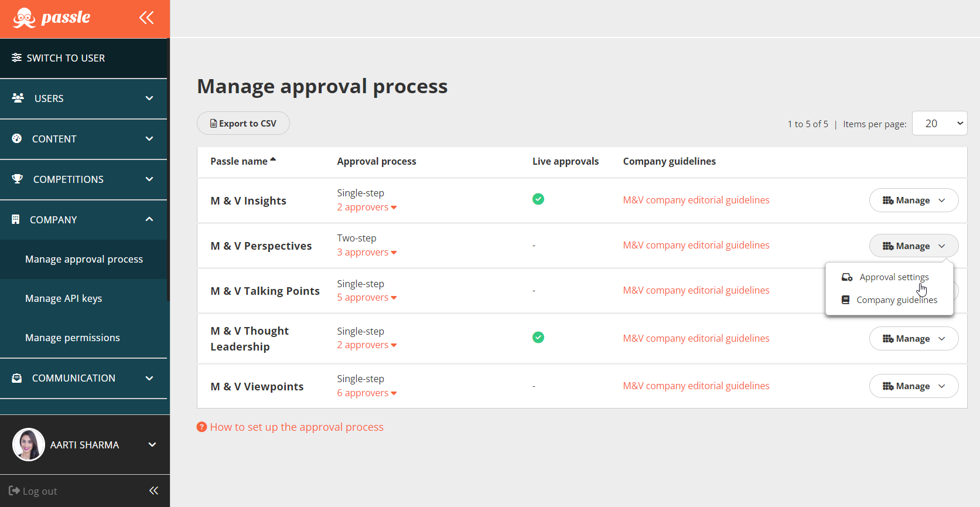Expand 2 approvers list for M & V Insights
This screenshot has width=980, height=507.
(x=367, y=207)
